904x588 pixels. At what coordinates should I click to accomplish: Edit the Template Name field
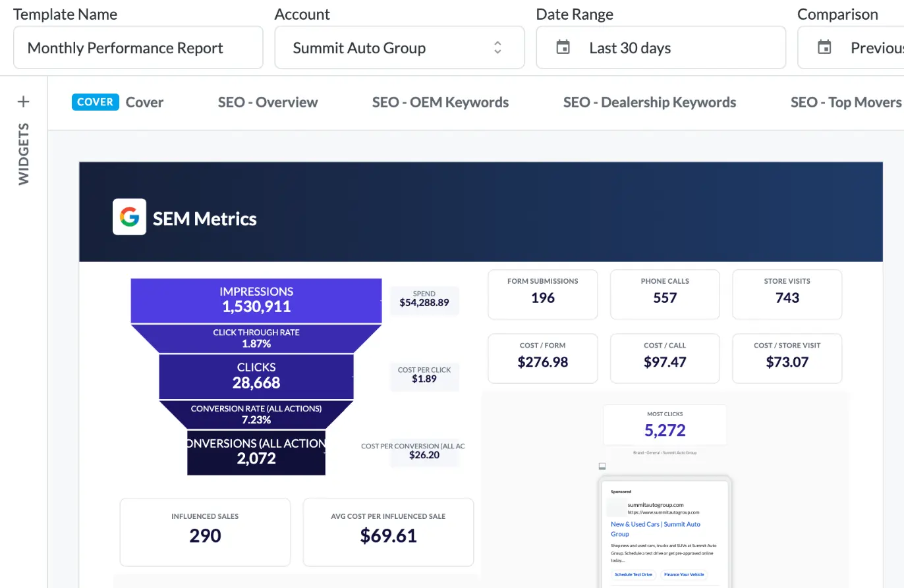pyautogui.click(x=138, y=47)
